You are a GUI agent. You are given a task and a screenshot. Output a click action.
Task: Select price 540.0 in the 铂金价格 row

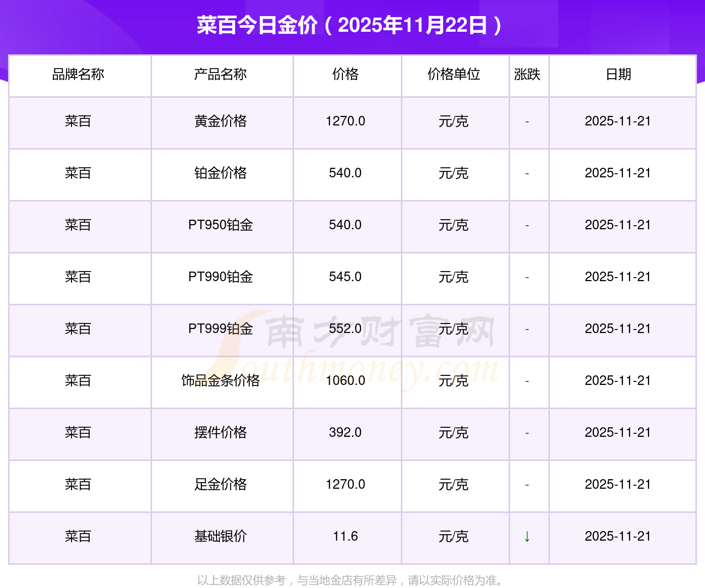click(x=345, y=173)
